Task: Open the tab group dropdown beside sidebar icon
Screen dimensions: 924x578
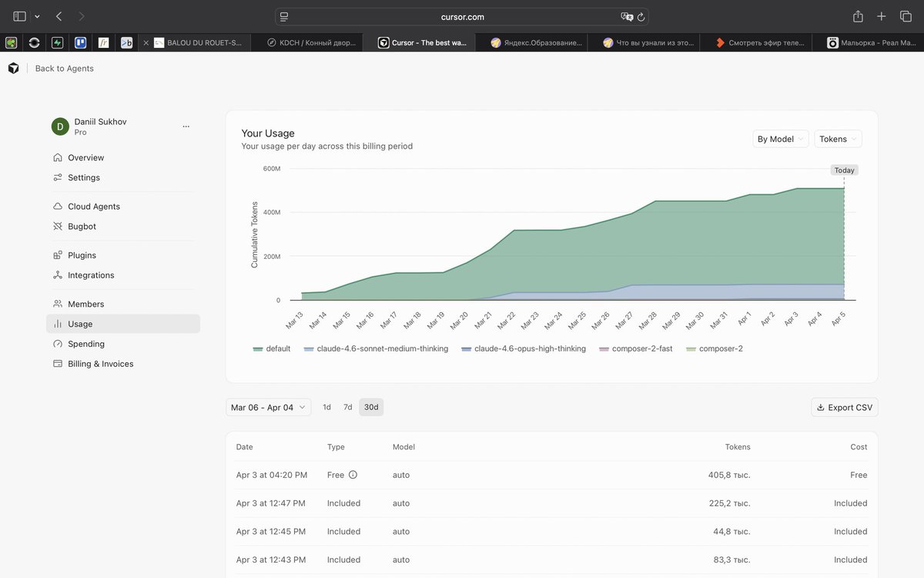Action: tap(37, 16)
